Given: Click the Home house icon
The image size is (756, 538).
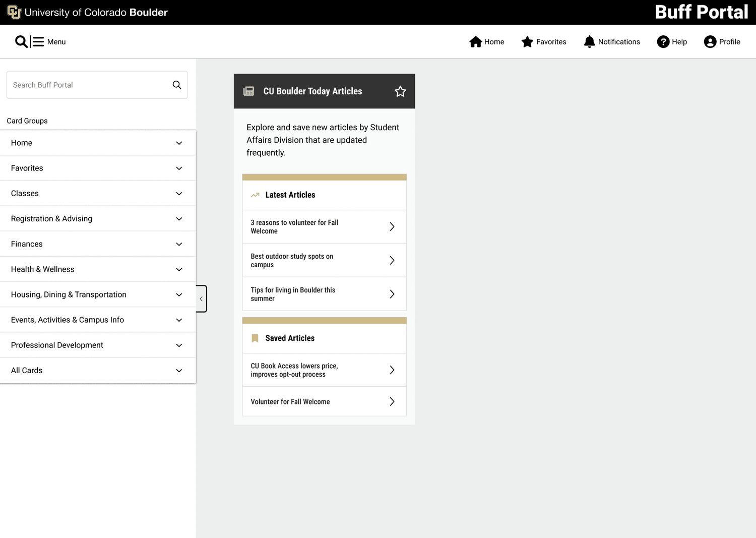Looking at the screenshot, I should [476, 42].
